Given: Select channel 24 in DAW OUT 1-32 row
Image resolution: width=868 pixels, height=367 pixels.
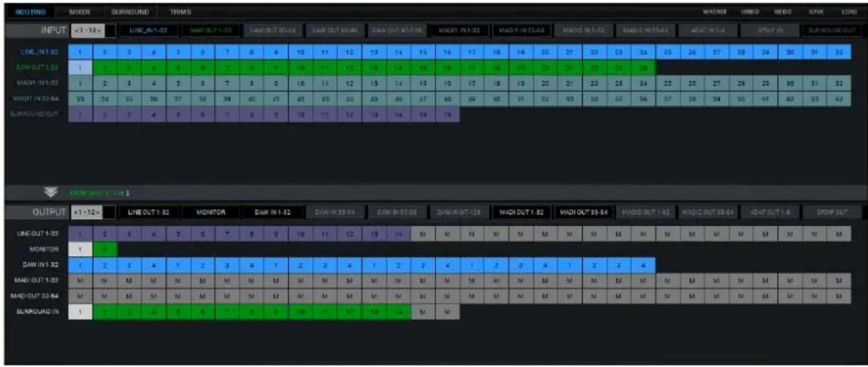Looking at the screenshot, I should click(643, 68).
